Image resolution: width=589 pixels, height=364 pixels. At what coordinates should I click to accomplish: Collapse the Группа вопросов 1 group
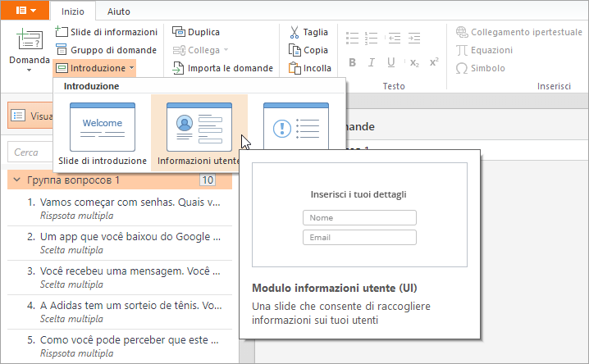point(18,180)
